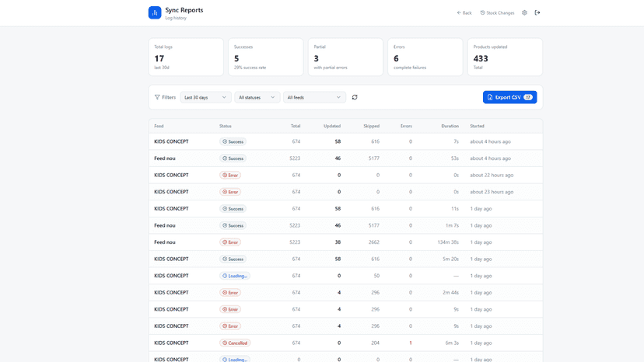
Task: Sort by the Updated column header
Action: click(x=332, y=126)
